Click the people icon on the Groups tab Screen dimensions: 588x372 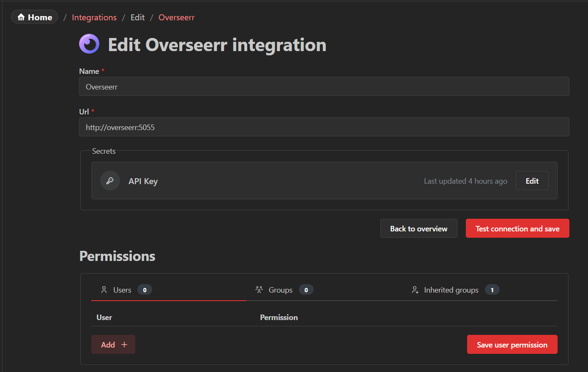(x=259, y=290)
